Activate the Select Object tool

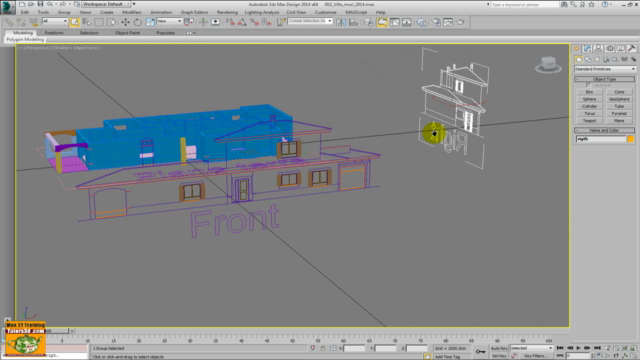[74, 22]
